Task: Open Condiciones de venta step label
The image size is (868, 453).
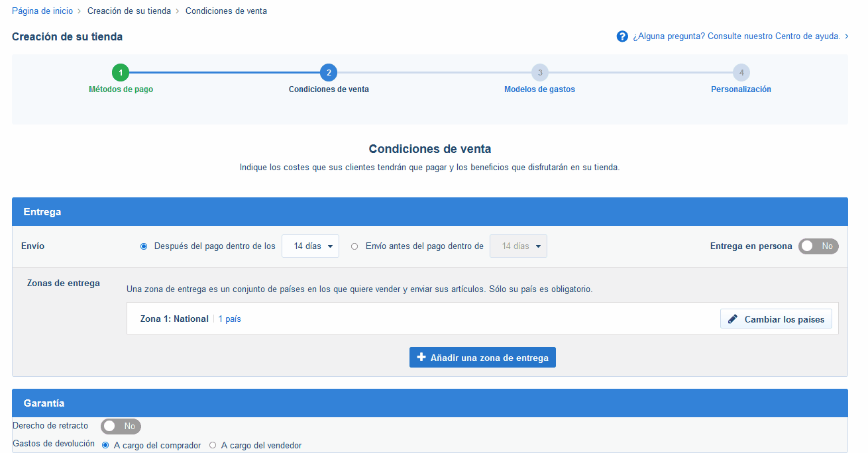Action: click(329, 89)
